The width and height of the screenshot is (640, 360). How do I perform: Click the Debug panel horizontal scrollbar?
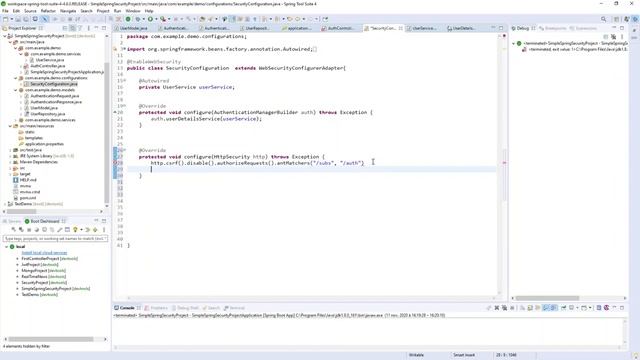pos(547,298)
